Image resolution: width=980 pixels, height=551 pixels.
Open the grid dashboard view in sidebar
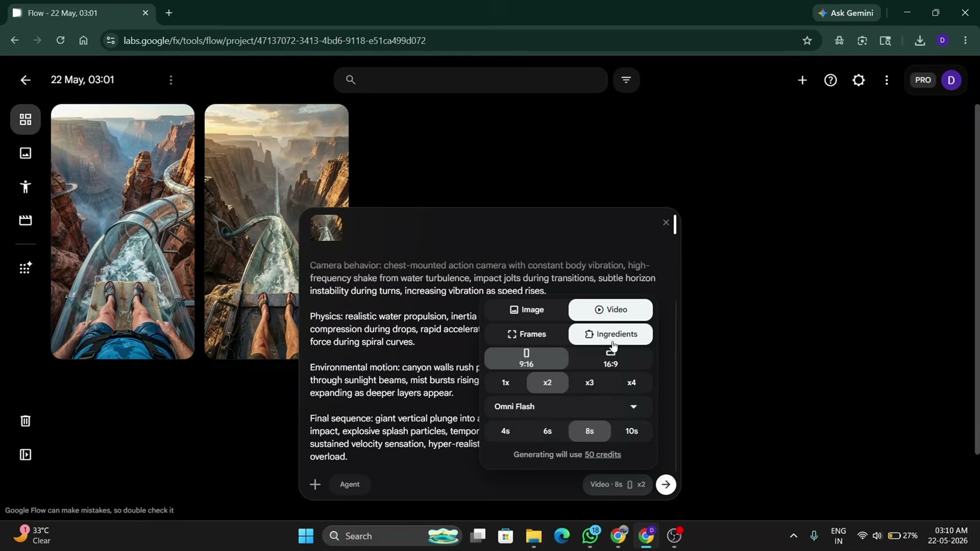point(26,119)
